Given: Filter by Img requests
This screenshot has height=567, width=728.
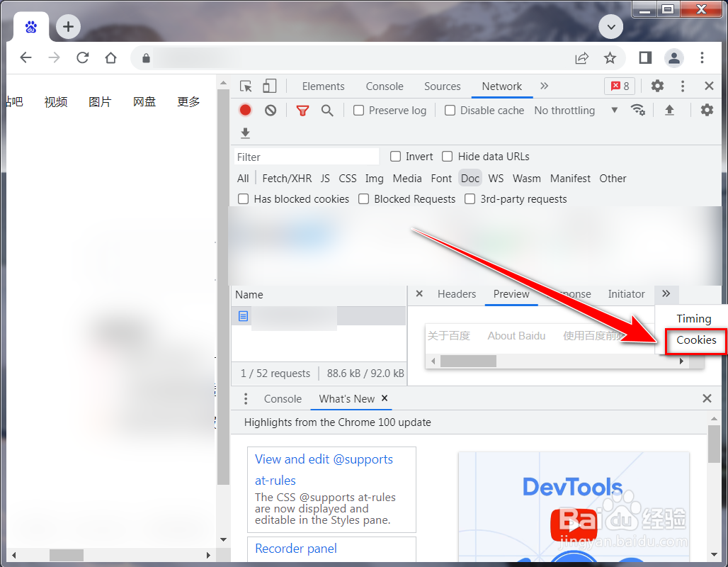Looking at the screenshot, I should pyautogui.click(x=374, y=179).
